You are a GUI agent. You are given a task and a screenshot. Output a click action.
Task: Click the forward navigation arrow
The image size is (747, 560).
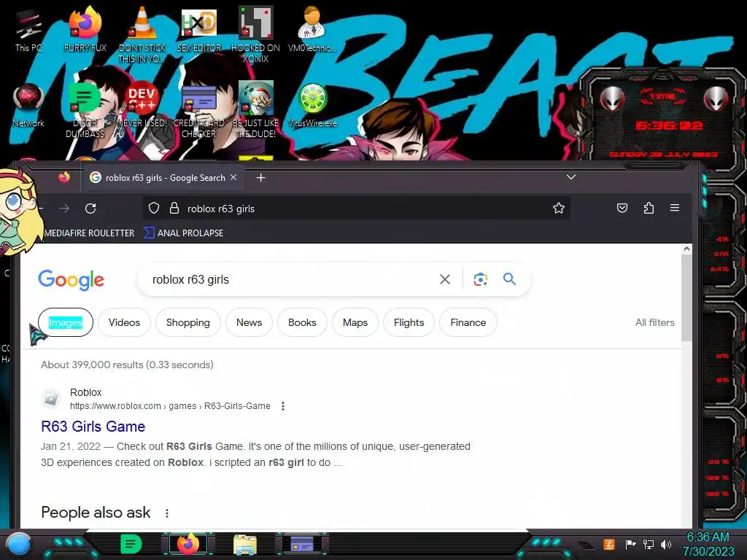point(64,209)
